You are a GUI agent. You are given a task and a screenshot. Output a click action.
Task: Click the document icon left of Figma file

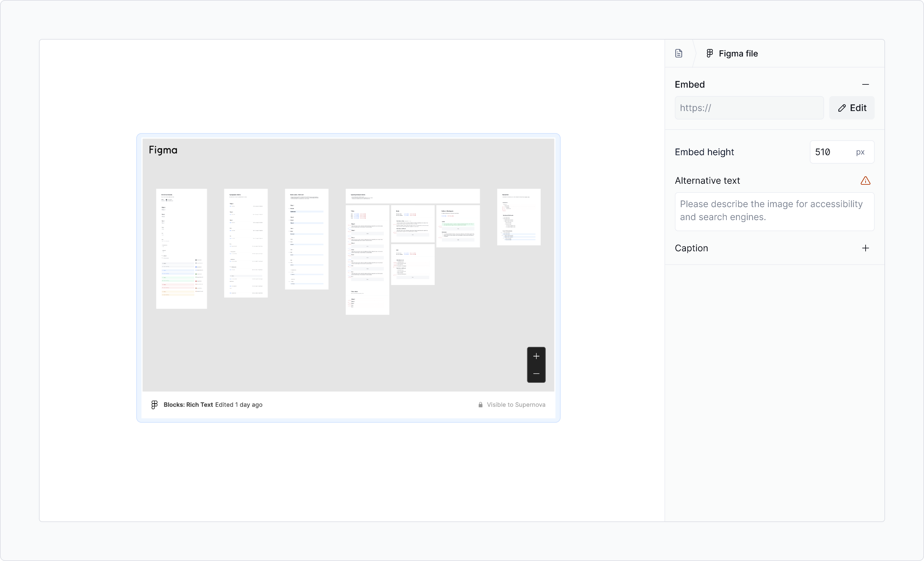(x=678, y=53)
